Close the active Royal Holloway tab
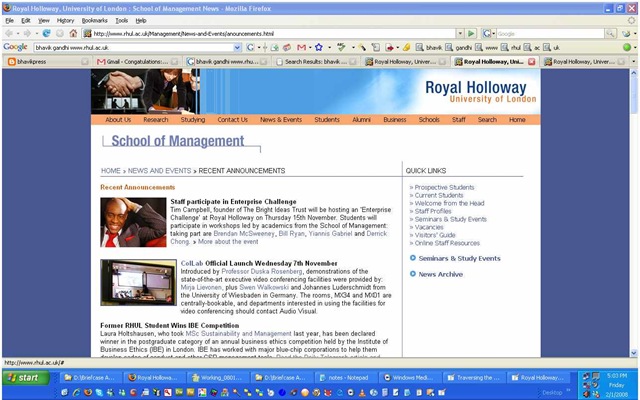This screenshot has height=400, width=640. click(x=531, y=62)
